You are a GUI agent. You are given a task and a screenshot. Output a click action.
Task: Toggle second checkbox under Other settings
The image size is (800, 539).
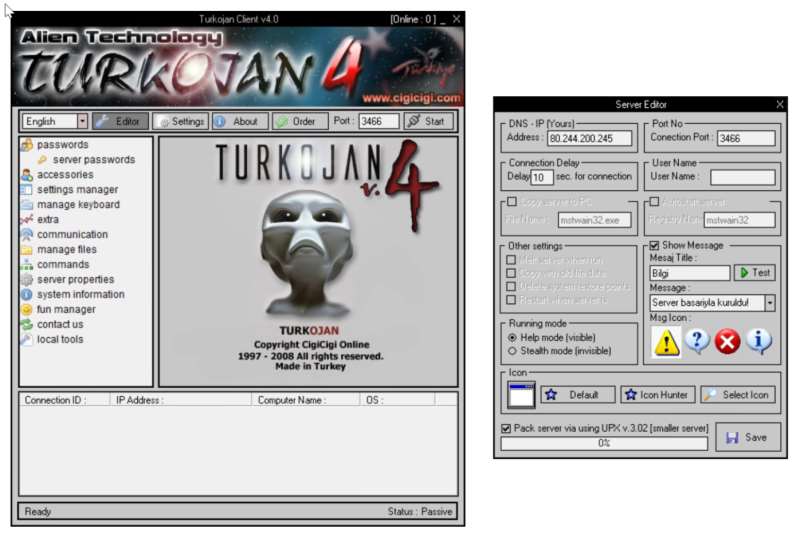[511, 273]
